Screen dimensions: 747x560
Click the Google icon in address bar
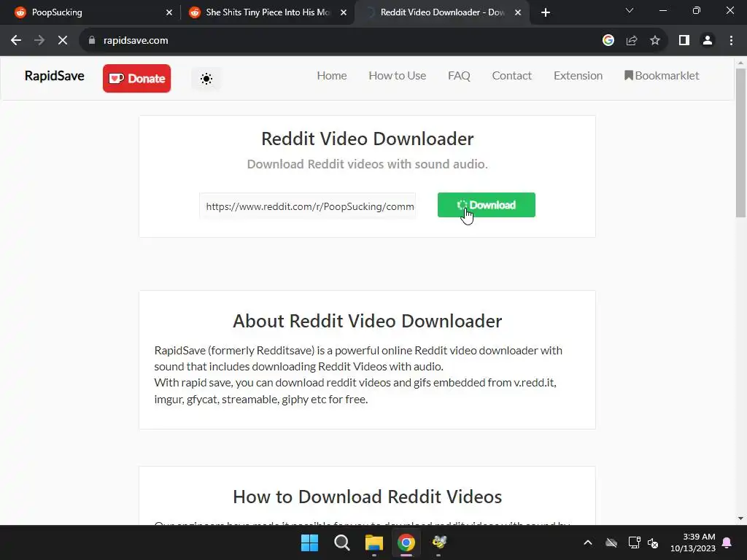point(608,41)
